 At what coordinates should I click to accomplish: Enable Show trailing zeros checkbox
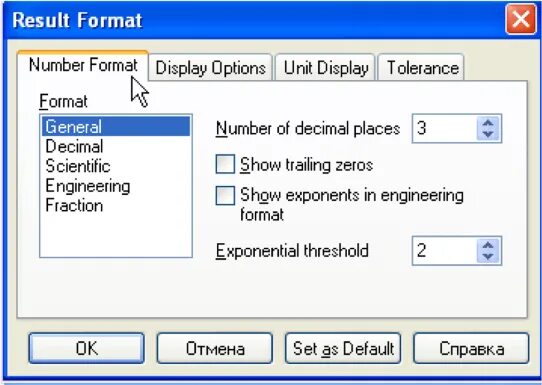(x=225, y=164)
